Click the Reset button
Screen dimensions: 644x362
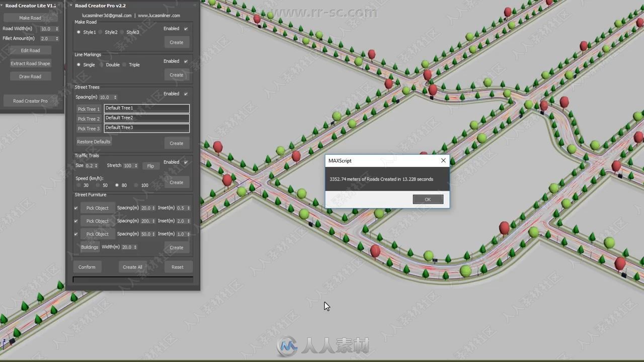pos(177,267)
